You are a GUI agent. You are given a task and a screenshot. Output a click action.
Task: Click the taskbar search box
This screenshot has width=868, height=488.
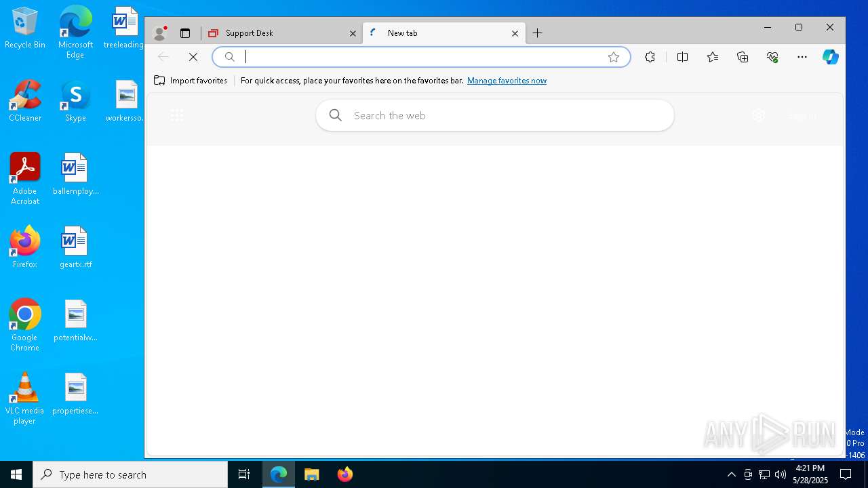point(130,474)
